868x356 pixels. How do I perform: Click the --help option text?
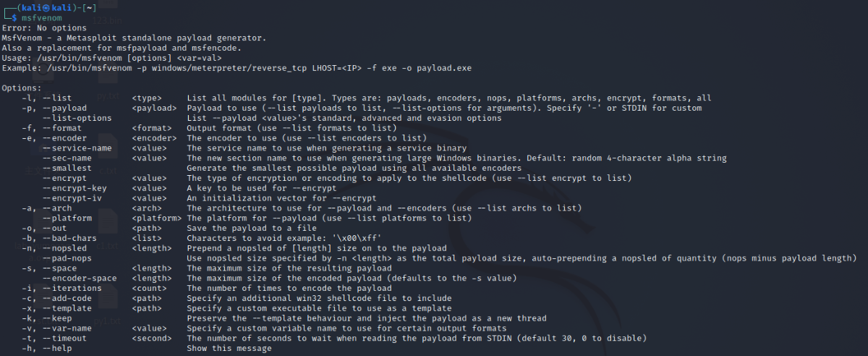[x=57, y=349]
